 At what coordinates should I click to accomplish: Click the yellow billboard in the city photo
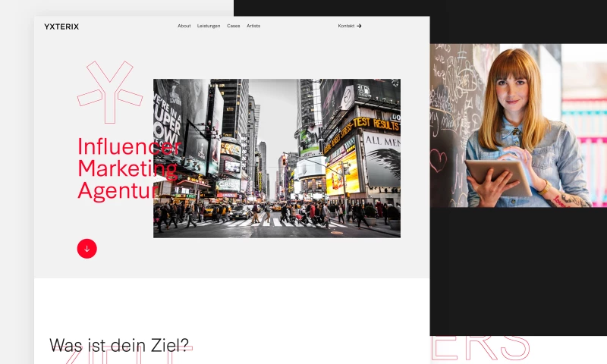(x=341, y=171)
